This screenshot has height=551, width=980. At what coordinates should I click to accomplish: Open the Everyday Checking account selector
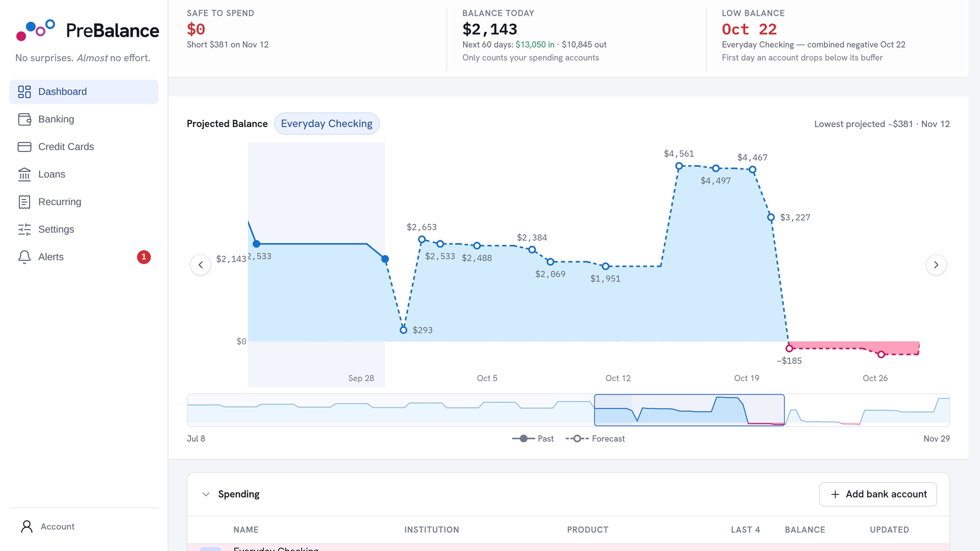[x=327, y=124]
